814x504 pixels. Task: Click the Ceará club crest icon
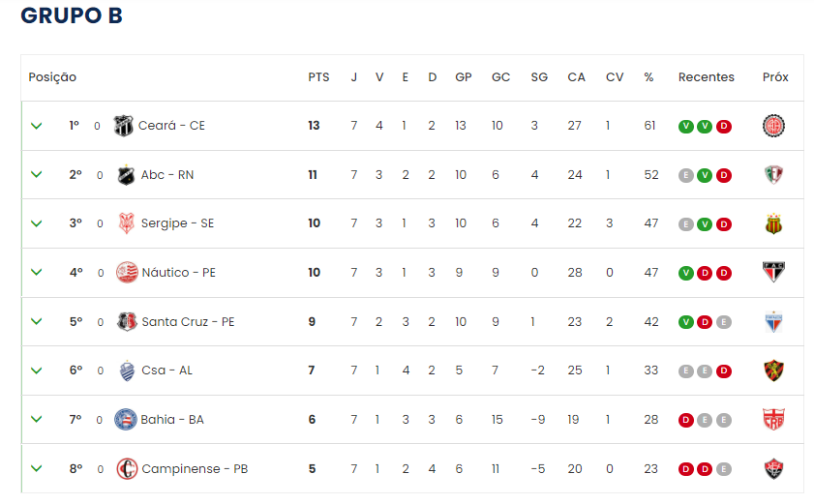click(x=124, y=126)
